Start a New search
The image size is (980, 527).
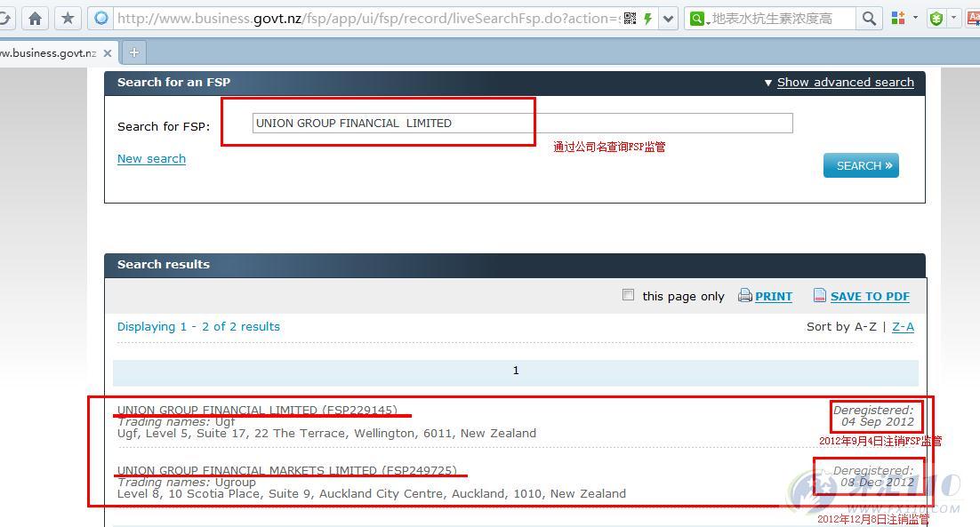tap(151, 158)
